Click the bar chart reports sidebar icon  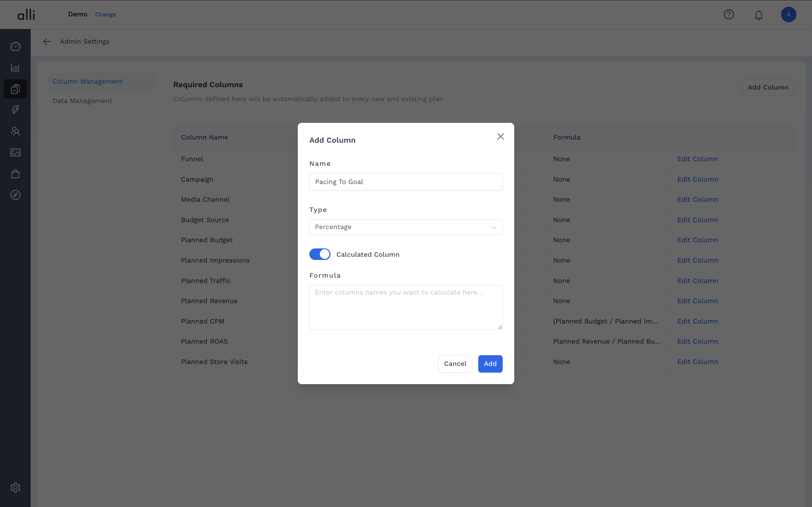click(15, 67)
